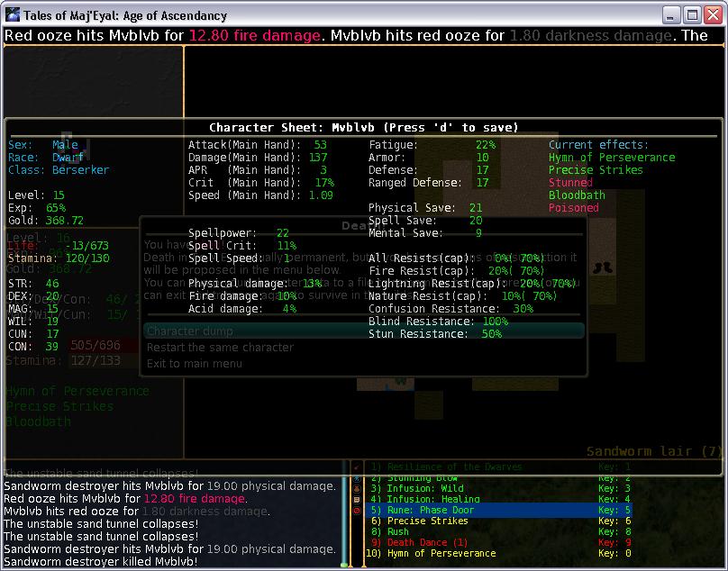Activate Infusion: Wild hotkey

pyautogui.click(x=498, y=488)
